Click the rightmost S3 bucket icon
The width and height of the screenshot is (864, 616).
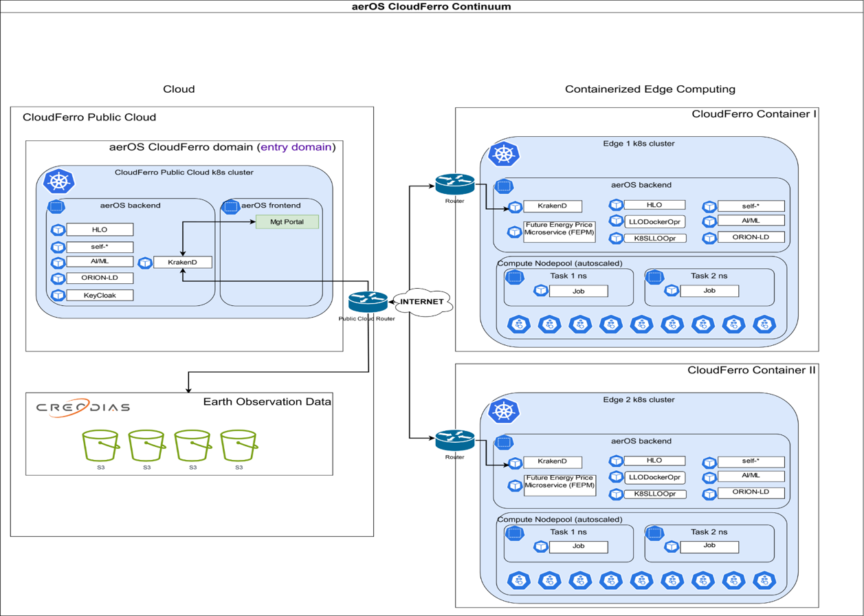pyautogui.click(x=239, y=445)
